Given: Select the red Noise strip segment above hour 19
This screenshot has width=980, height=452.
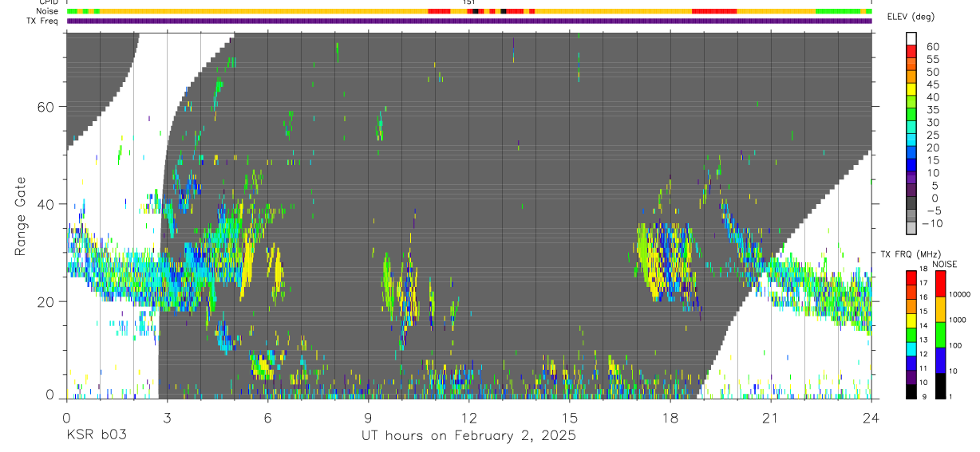Looking at the screenshot, I should (713, 11).
